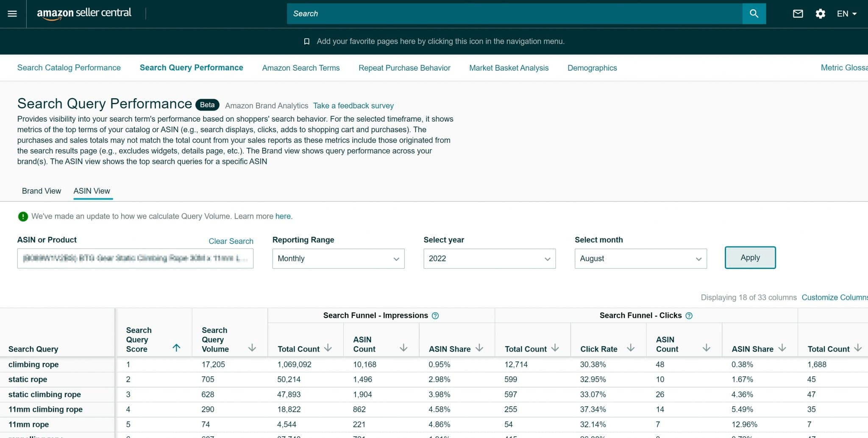Open the navigation hamburger menu
Viewport: 868px width, 438px height.
coord(12,14)
